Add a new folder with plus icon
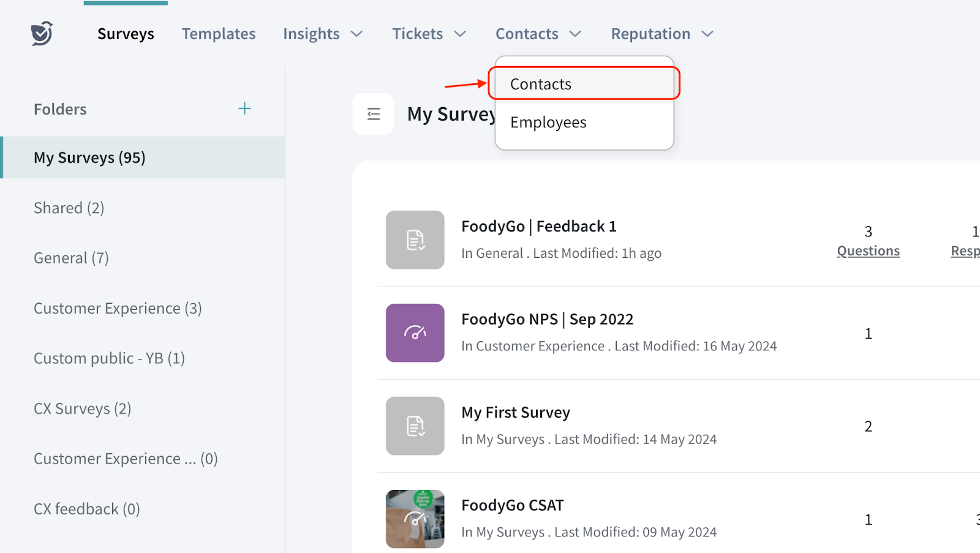This screenshot has height=553, width=980. click(x=244, y=108)
